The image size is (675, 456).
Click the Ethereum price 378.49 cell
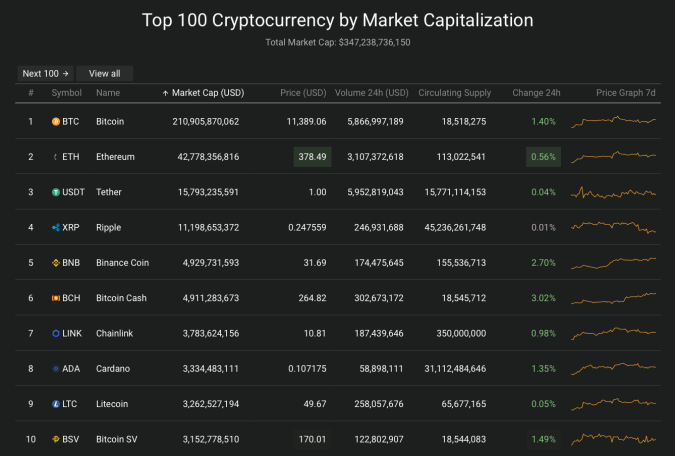coord(311,157)
